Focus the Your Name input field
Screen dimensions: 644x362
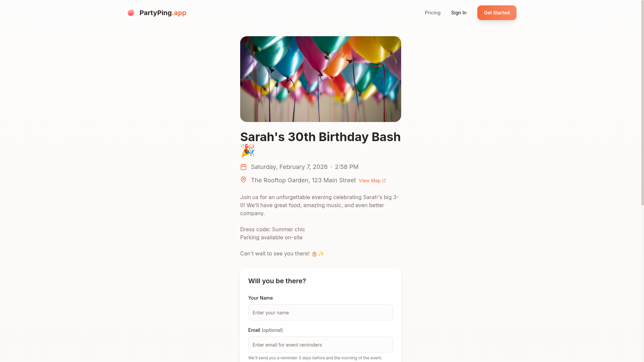tap(320, 312)
